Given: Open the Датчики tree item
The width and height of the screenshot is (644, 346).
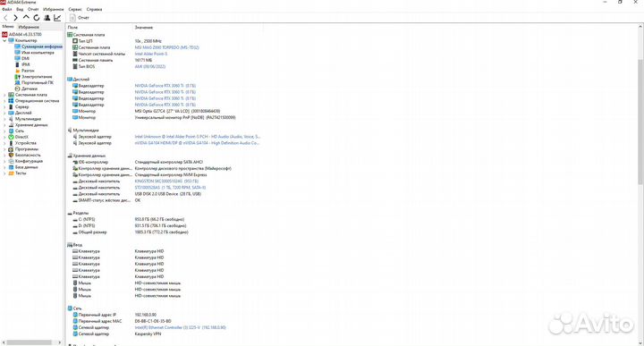Looking at the screenshot, I should tap(30, 89).
